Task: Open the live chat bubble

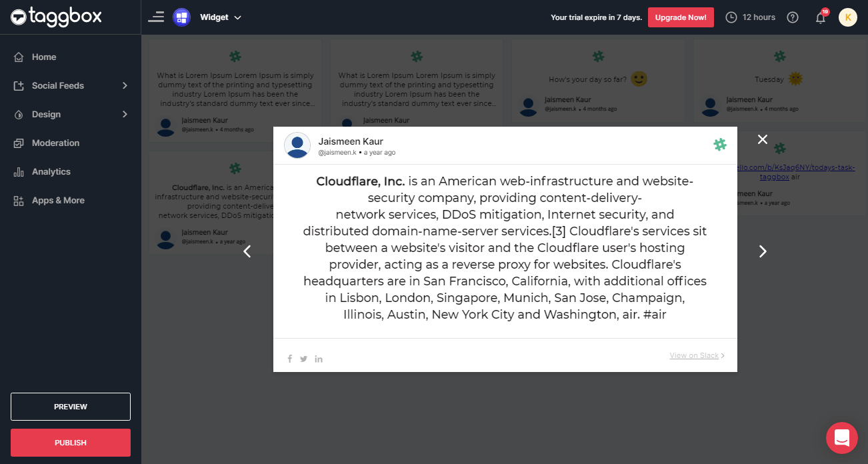Action: (x=841, y=437)
